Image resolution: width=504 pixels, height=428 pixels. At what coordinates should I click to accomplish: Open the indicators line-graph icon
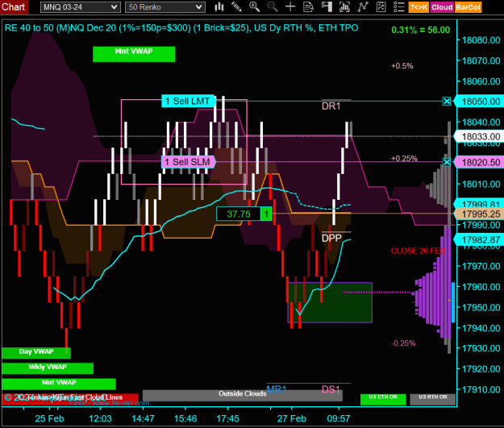pos(363,6)
